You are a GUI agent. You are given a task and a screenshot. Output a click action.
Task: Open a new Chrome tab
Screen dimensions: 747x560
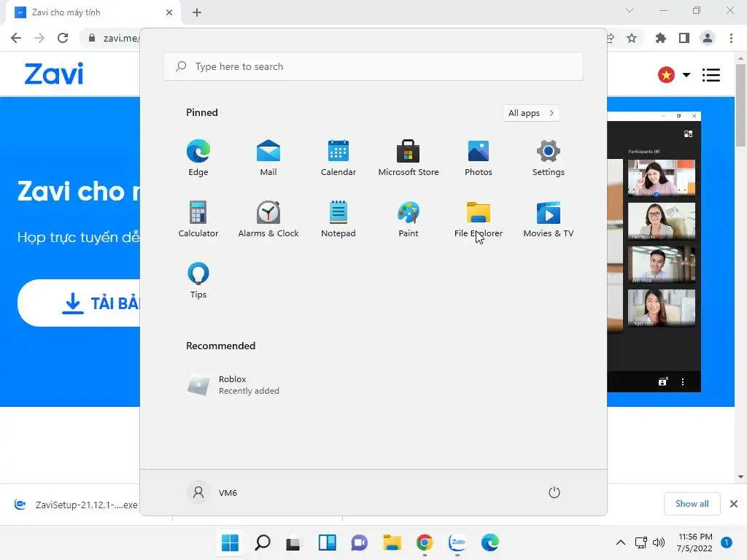coord(197,12)
